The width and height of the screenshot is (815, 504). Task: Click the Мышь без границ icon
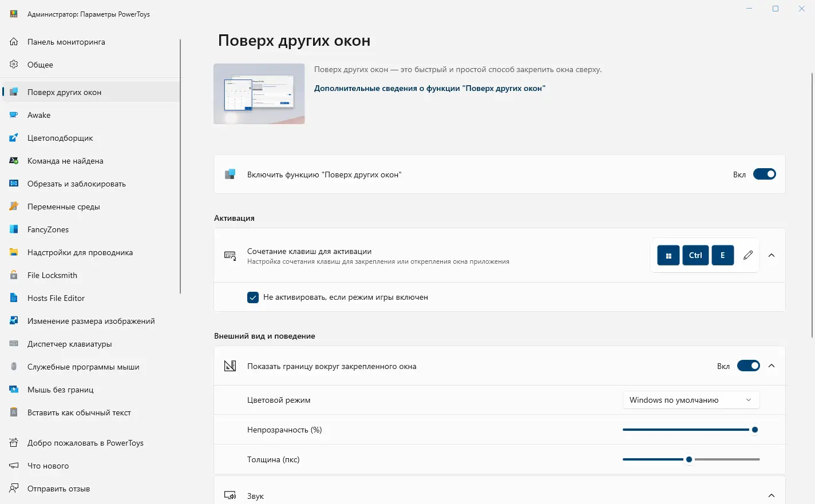(x=14, y=390)
